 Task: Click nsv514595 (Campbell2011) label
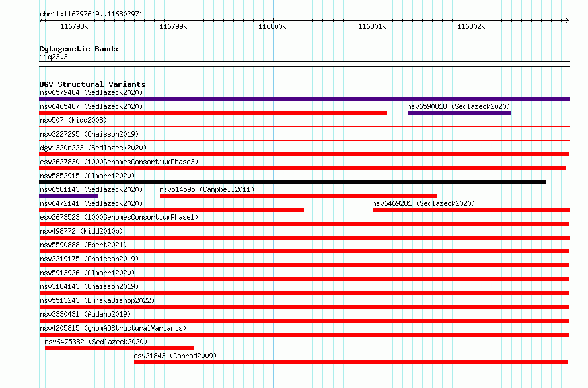pyautogui.click(x=207, y=189)
